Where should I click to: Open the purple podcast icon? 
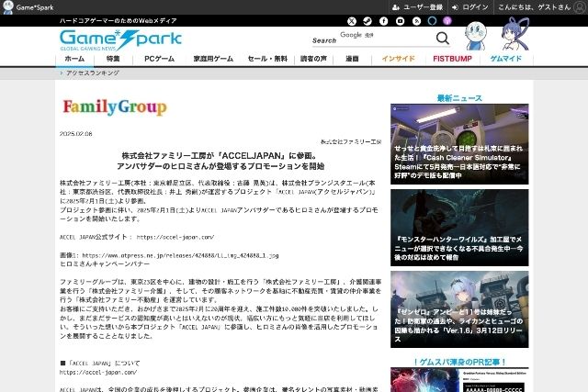coord(447,21)
